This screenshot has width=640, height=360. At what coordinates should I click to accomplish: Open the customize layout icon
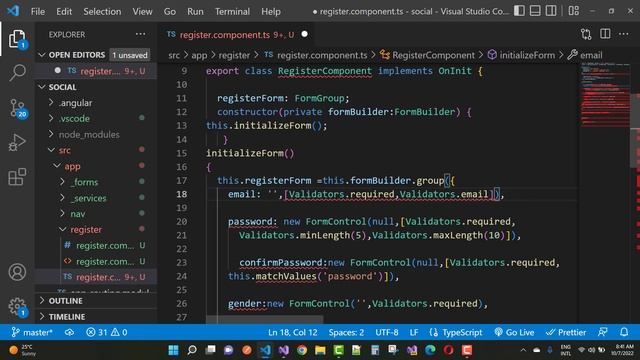pos(573,11)
